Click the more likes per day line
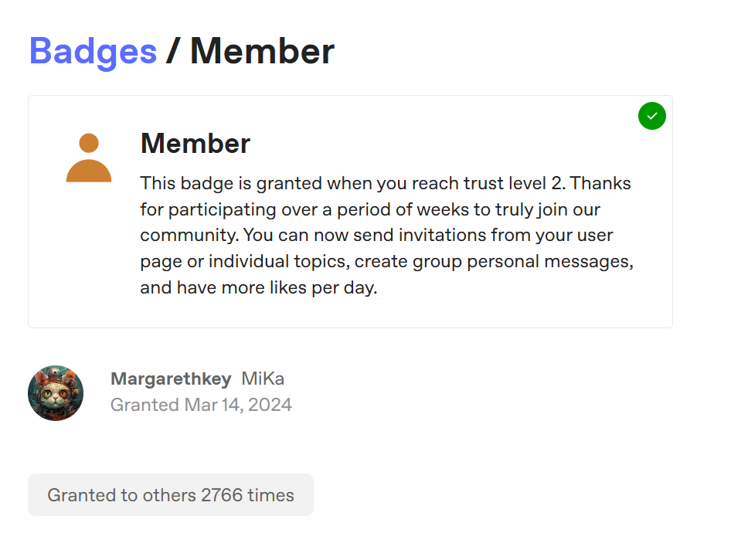 tap(259, 287)
